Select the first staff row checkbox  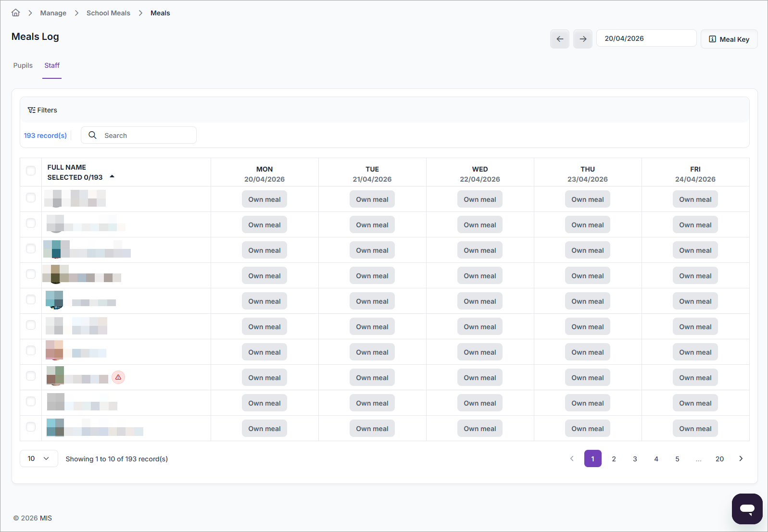click(31, 198)
